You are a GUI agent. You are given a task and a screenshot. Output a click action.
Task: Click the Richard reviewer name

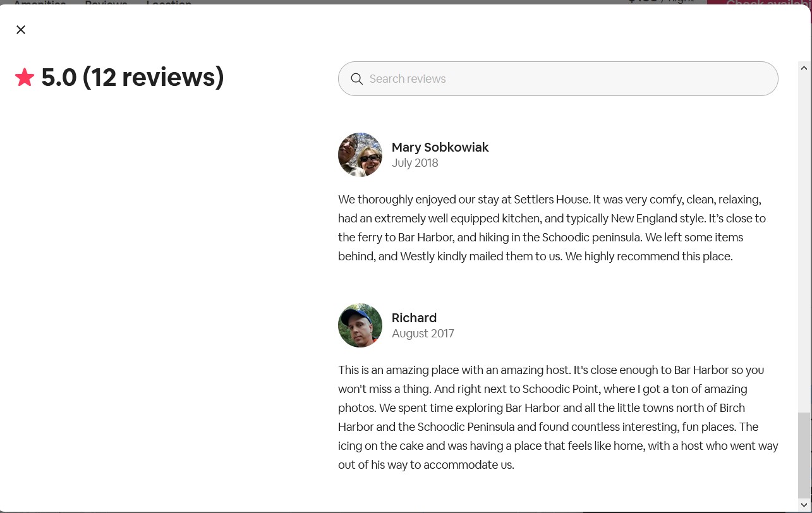(x=414, y=318)
